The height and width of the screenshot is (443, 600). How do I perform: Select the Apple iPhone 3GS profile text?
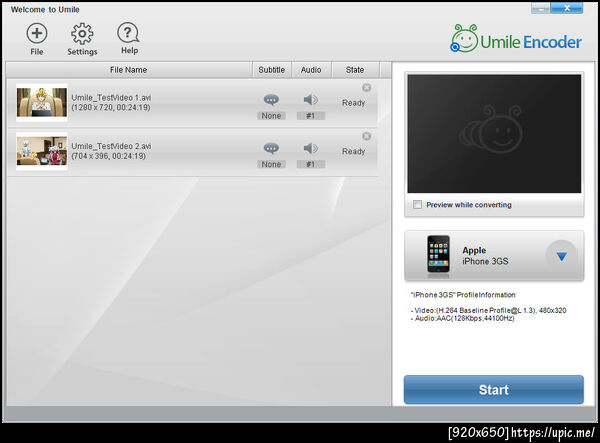click(485, 256)
